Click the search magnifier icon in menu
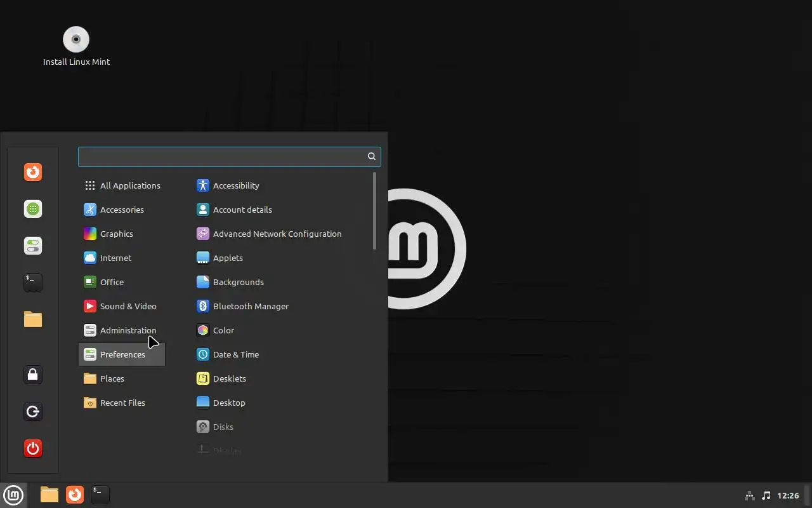Screen dimensions: 812x508 click(x=372, y=156)
